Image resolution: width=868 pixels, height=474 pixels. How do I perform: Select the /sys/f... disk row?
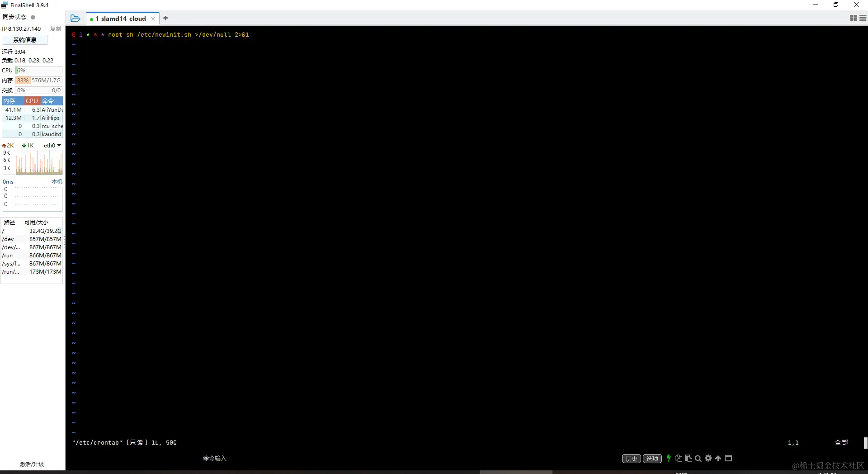[32, 263]
